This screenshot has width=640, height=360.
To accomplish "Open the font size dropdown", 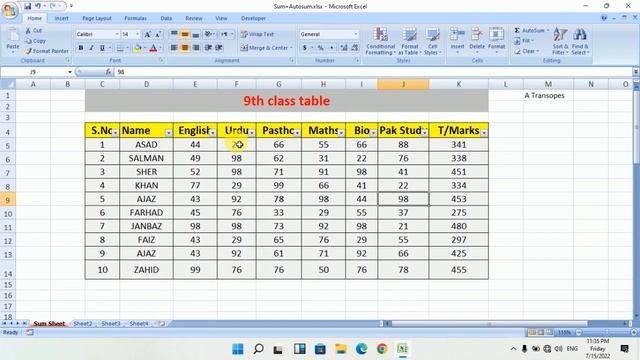I will [137, 34].
